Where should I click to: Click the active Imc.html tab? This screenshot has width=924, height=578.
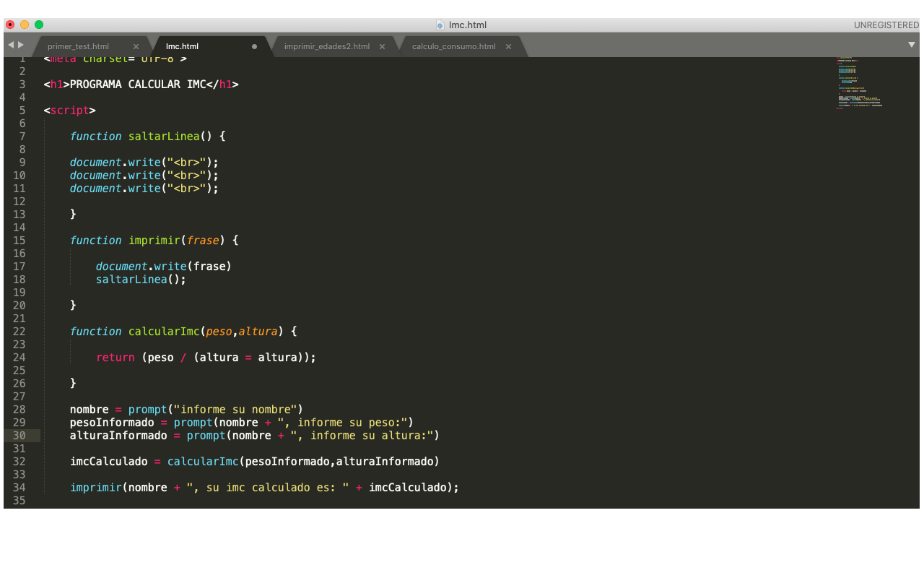(182, 46)
